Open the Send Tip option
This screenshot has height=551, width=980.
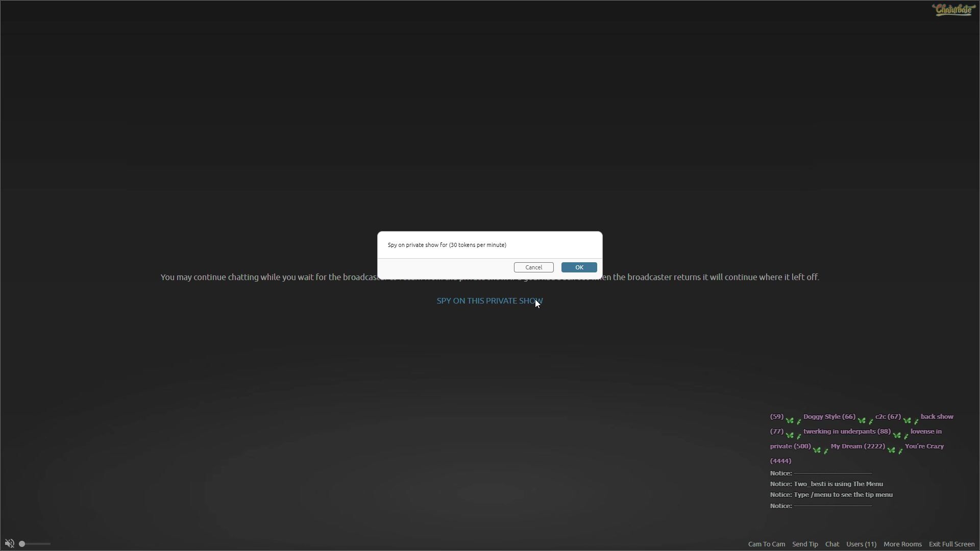pyautogui.click(x=805, y=544)
